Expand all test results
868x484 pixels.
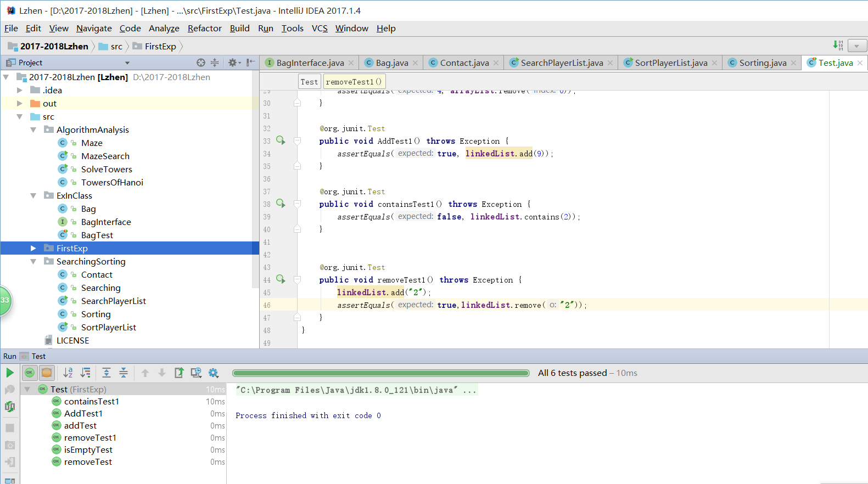click(107, 373)
